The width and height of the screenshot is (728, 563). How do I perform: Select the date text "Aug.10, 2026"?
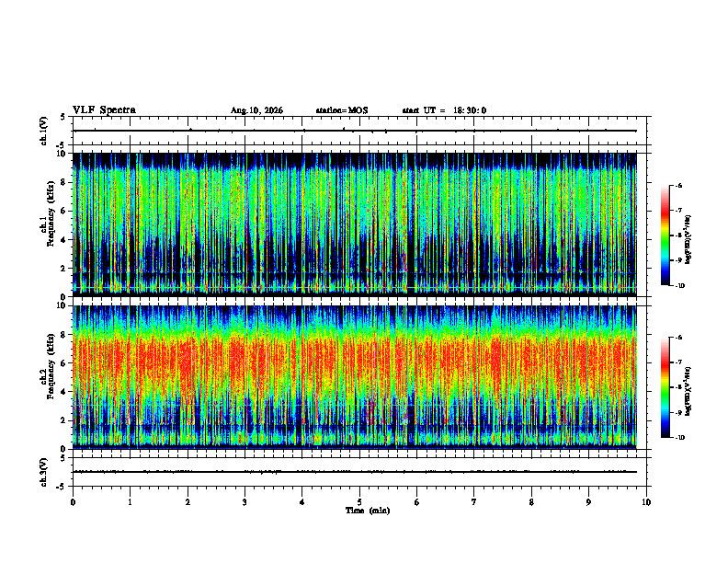click(256, 110)
